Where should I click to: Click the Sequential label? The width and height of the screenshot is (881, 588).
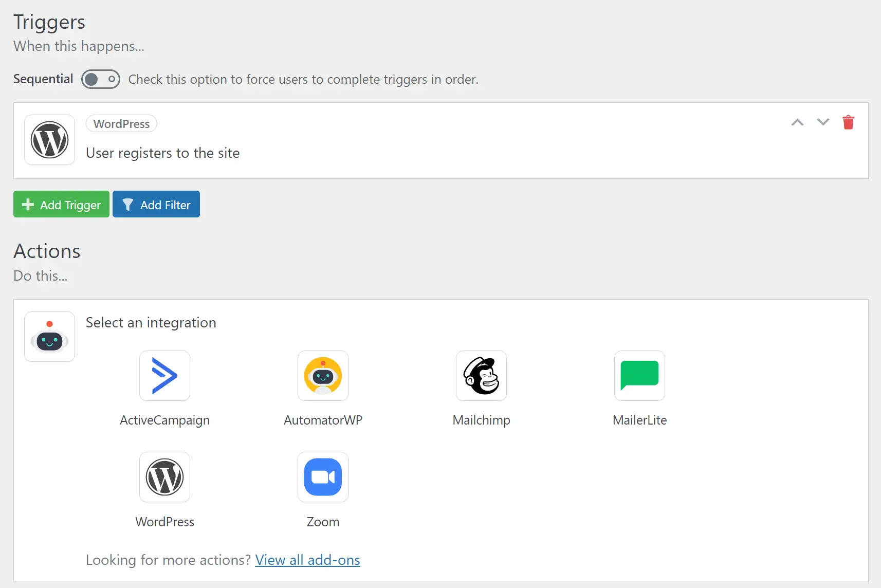click(43, 79)
